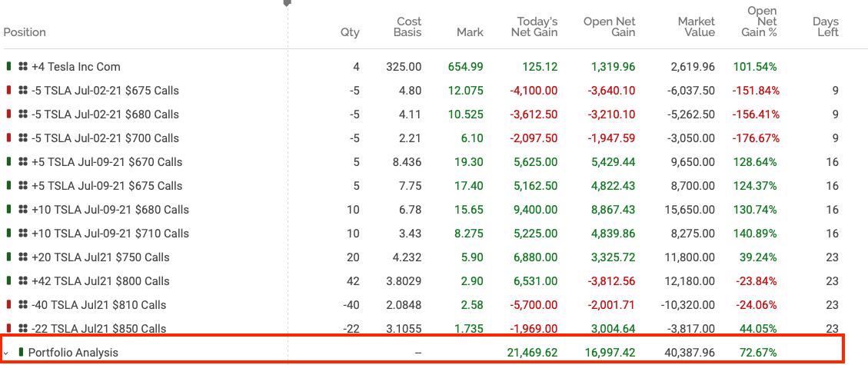
Task: Click grid icon on -5 TSLA $675 Calls row
Action: coord(23,91)
